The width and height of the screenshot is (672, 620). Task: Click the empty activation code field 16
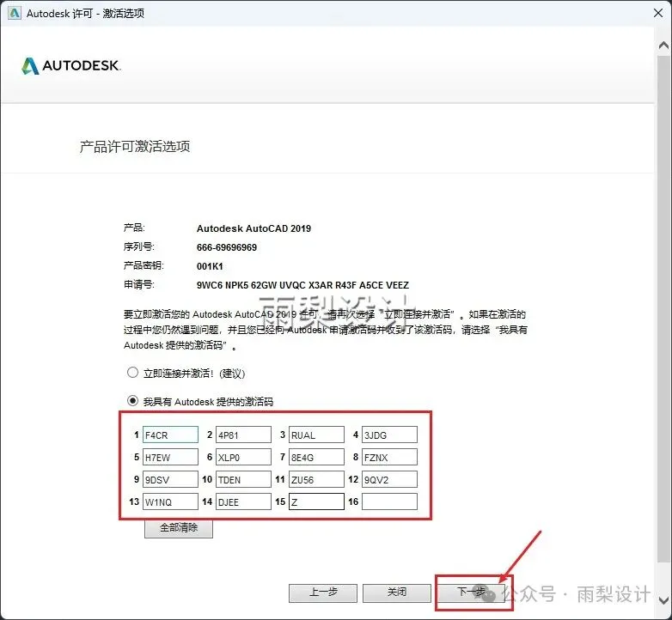pos(389,501)
